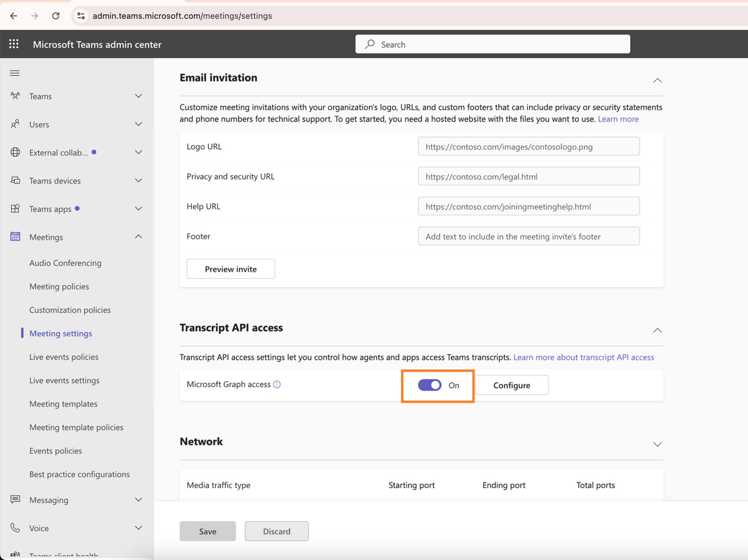This screenshot has width=748, height=560.
Task: Go to Meeting policies
Action: click(59, 286)
